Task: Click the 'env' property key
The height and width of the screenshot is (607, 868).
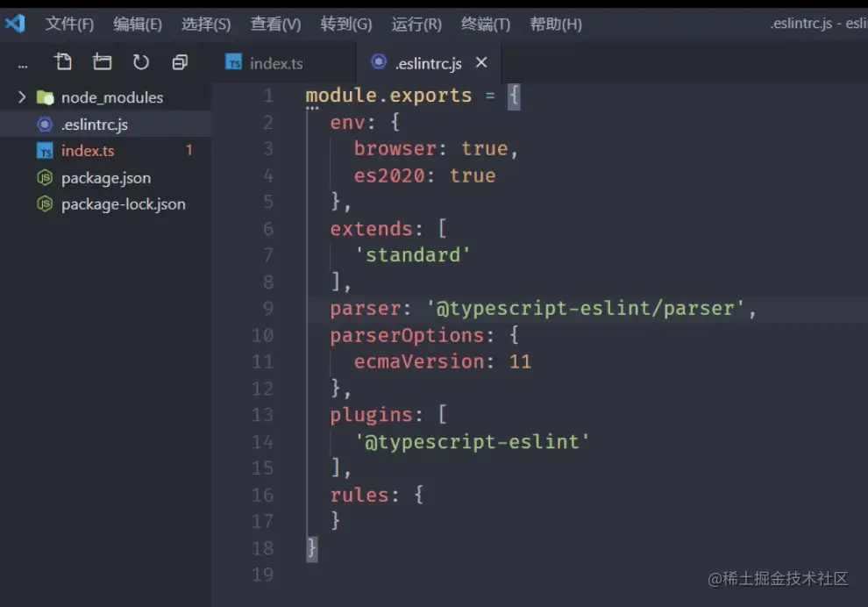Action: tap(347, 122)
